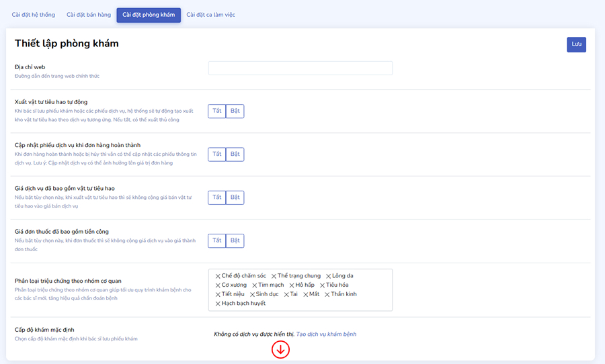Set 'Giá dịch vụ đã bao gồm vật tư' to Tắt
This screenshot has width=605, height=364.
pyautogui.click(x=216, y=197)
